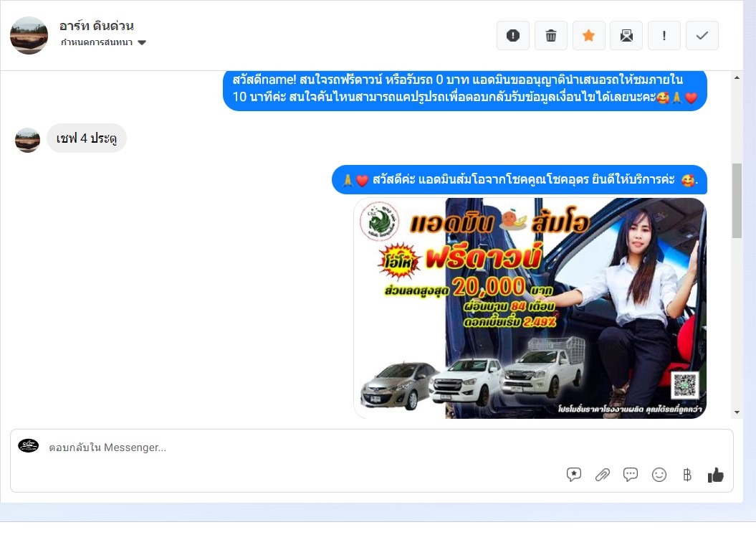This screenshot has height=540, width=756.
Task: Click sender avatar beside เชฟ 4 ประตู
Action: pos(27,140)
